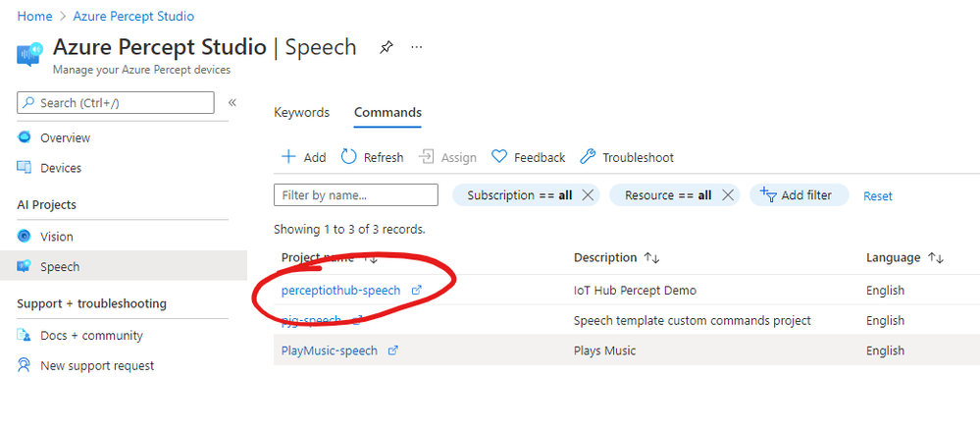Sort by Description column arrows
This screenshot has height=432, width=980.
click(652, 258)
